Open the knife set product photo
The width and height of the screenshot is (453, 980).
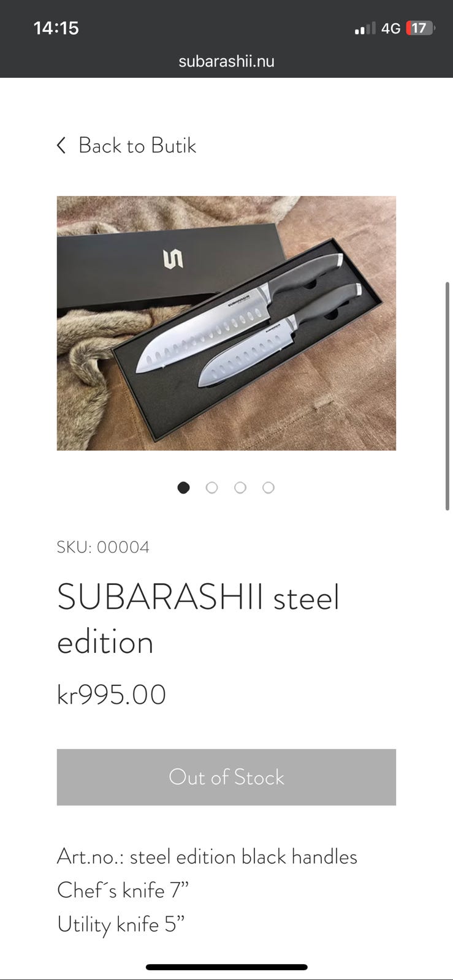[226, 323]
